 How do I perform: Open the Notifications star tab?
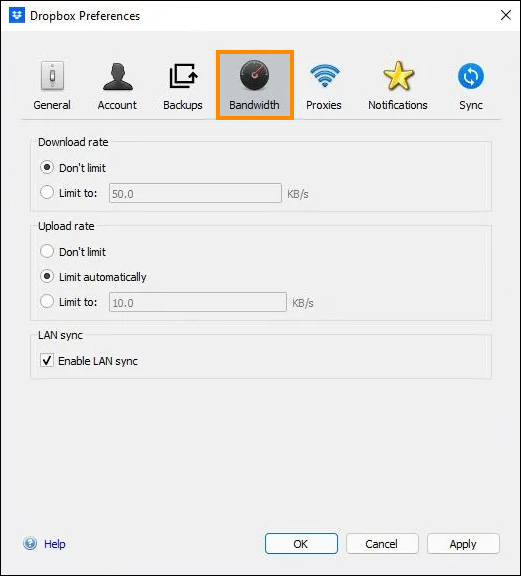coord(398,86)
